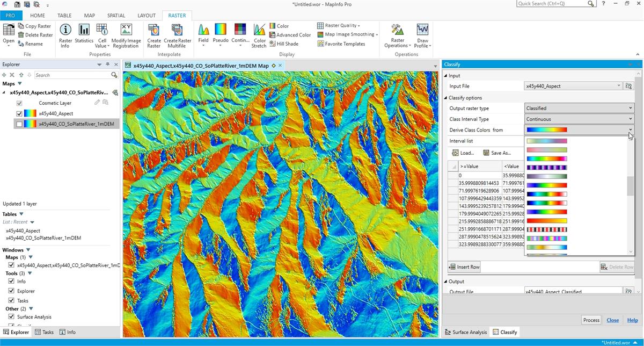
Task: Click the Output File text field
Action: point(573,291)
